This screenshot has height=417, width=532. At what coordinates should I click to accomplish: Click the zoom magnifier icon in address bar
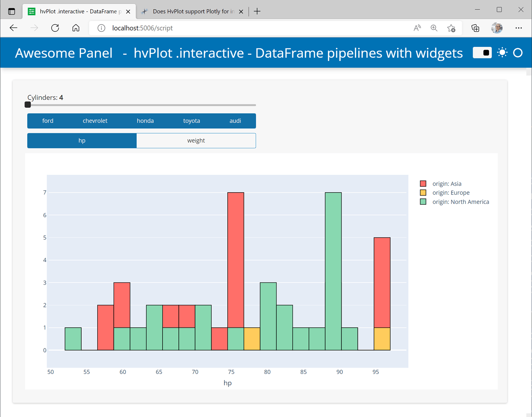click(x=434, y=28)
